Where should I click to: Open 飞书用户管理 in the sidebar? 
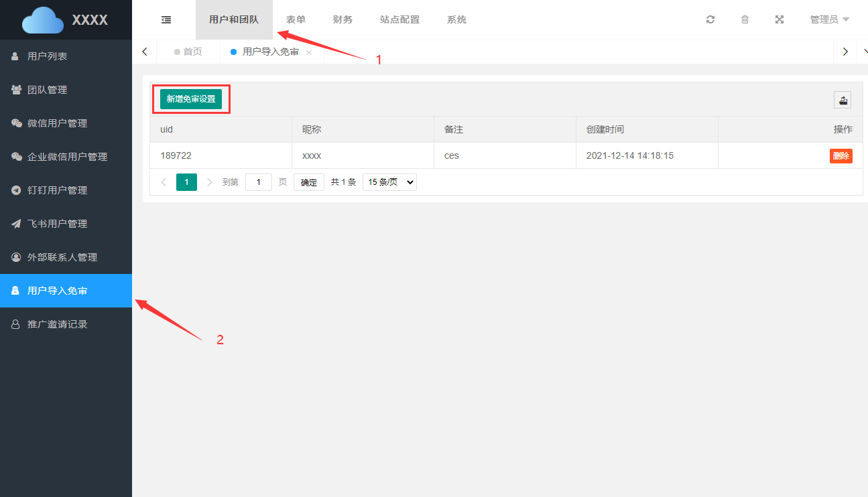(x=57, y=224)
